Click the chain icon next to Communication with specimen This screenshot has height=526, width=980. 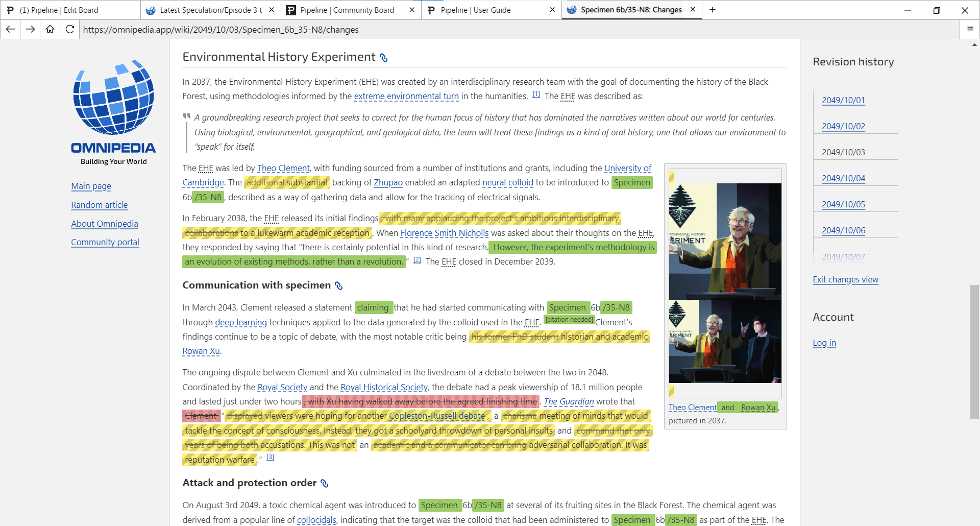[x=338, y=286]
